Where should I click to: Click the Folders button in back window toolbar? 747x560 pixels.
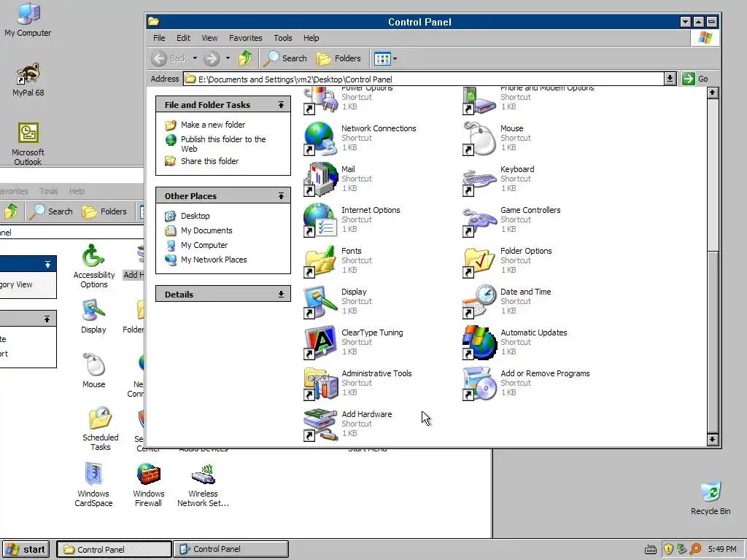pos(104,211)
